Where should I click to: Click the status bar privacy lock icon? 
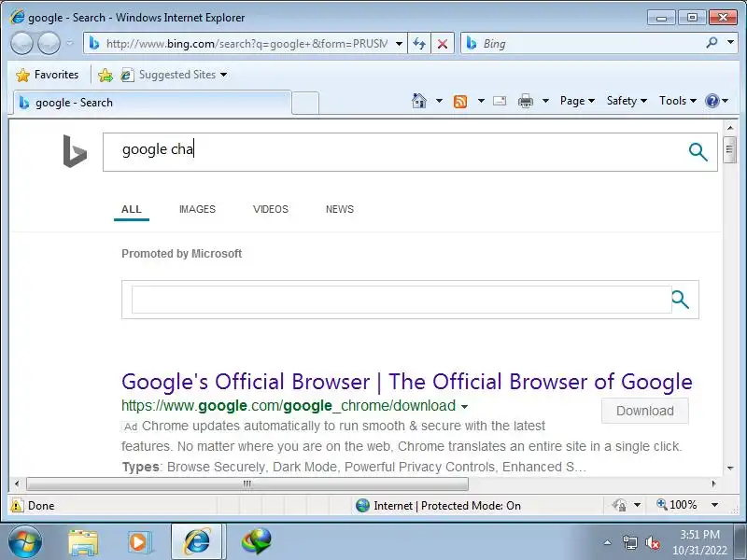click(x=619, y=505)
